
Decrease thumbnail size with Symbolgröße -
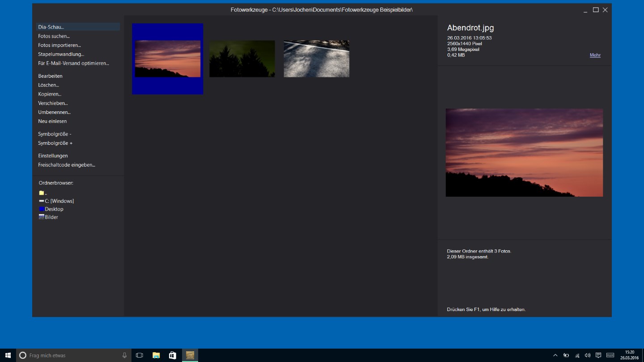[x=55, y=134]
